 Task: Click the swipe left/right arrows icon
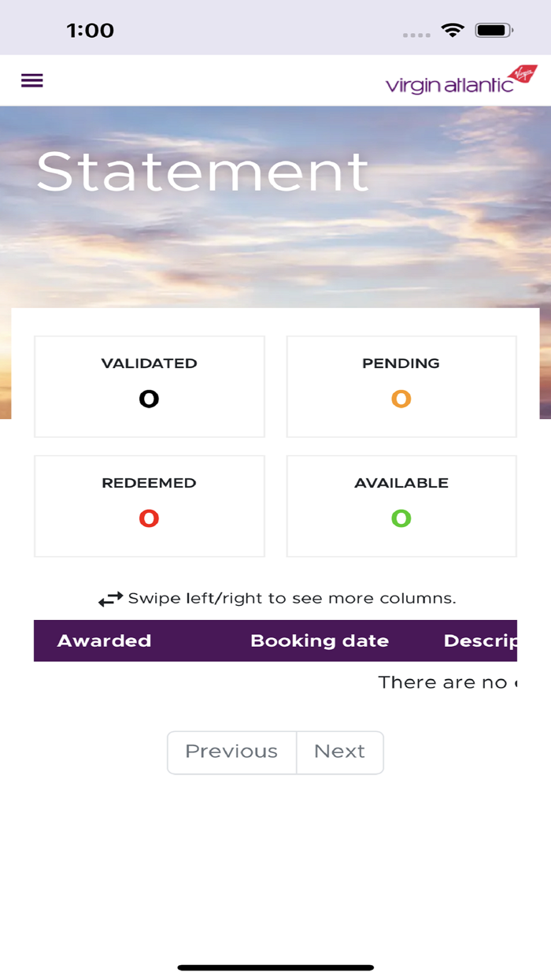pyautogui.click(x=109, y=597)
